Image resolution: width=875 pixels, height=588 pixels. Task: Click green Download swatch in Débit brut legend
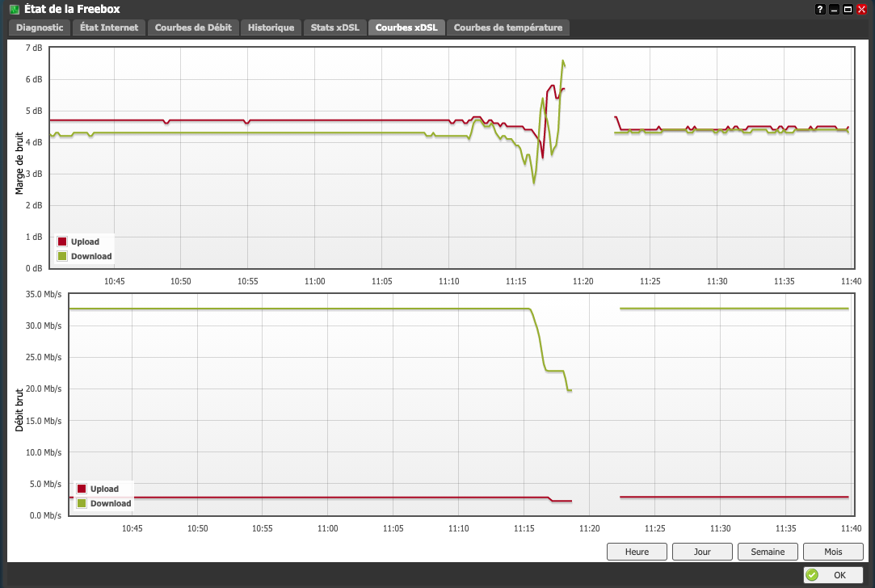(82, 503)
